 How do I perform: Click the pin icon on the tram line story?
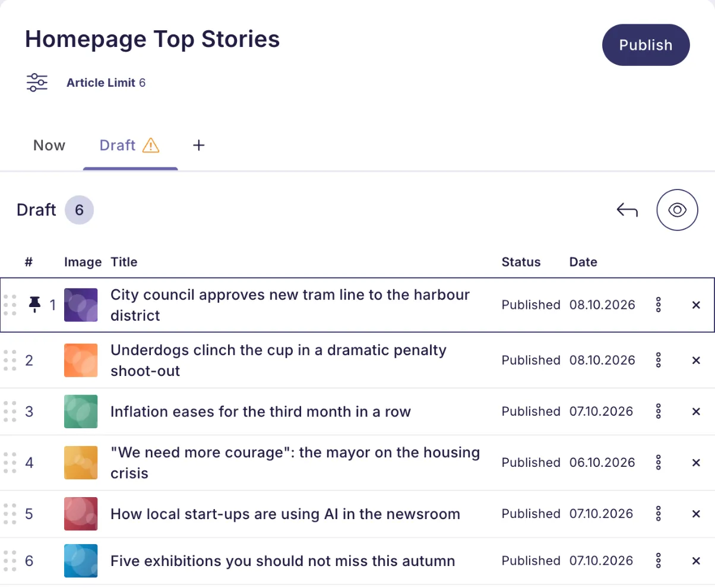click(x=35, y=305)
